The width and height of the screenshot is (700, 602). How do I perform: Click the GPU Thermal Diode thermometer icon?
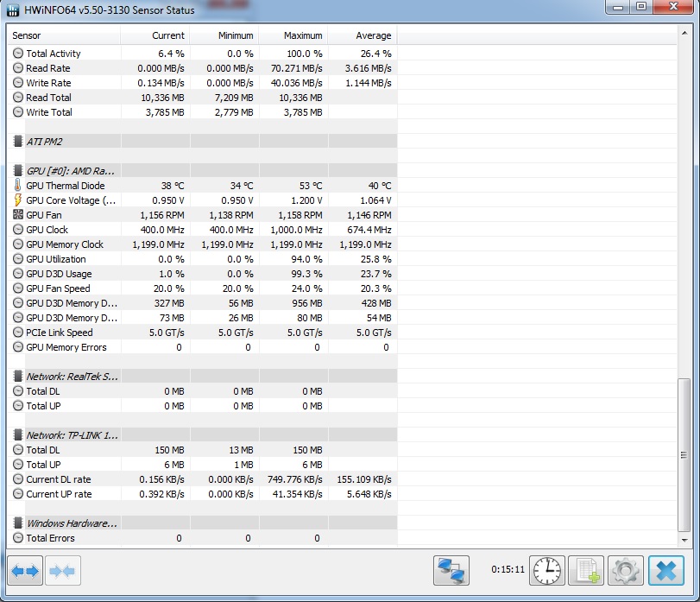point(18,186)
